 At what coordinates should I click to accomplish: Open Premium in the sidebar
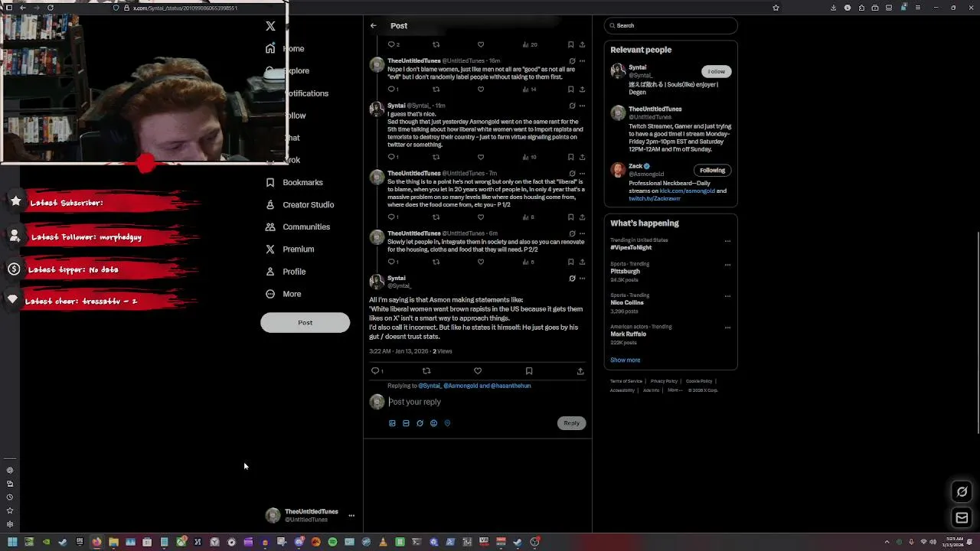pos(289,249)
